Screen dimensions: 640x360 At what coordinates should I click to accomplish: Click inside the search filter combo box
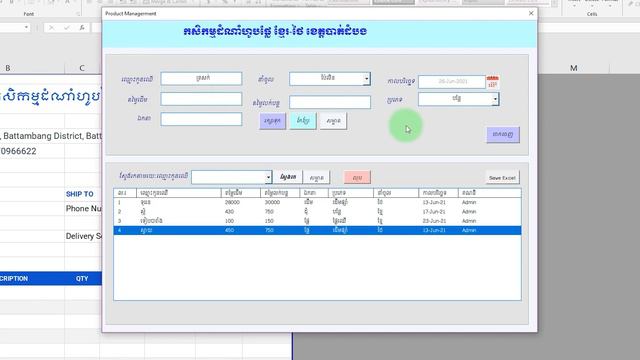click(229, 177)
